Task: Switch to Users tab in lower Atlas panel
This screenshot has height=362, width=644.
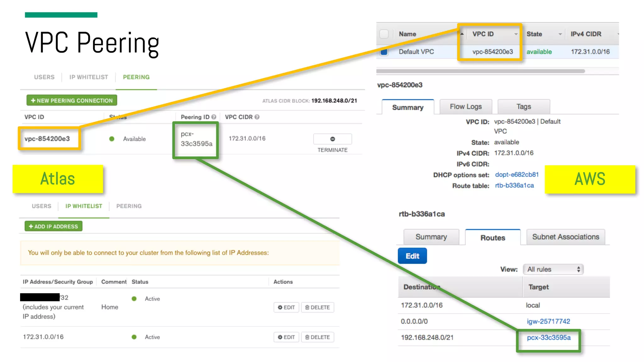Action: click(42, 206)
